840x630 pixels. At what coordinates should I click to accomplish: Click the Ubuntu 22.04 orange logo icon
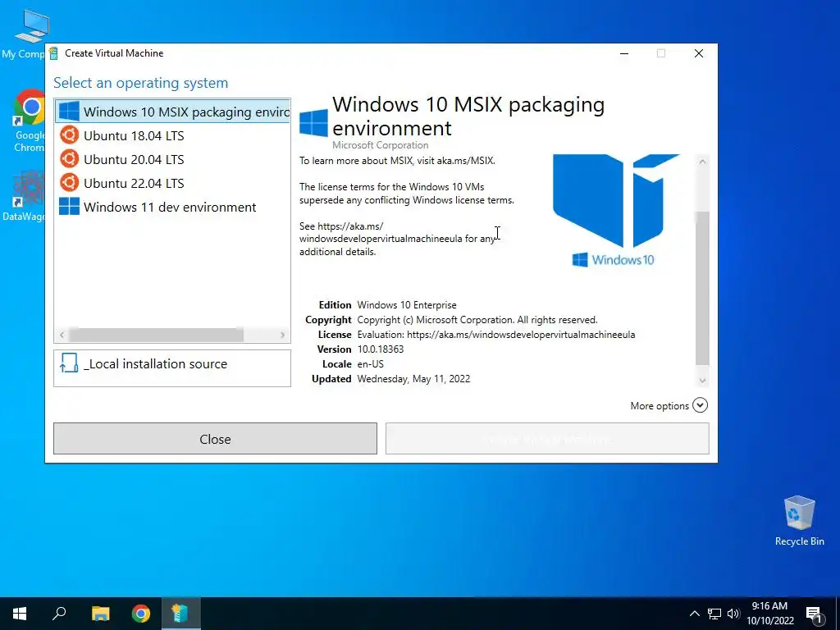69,182
